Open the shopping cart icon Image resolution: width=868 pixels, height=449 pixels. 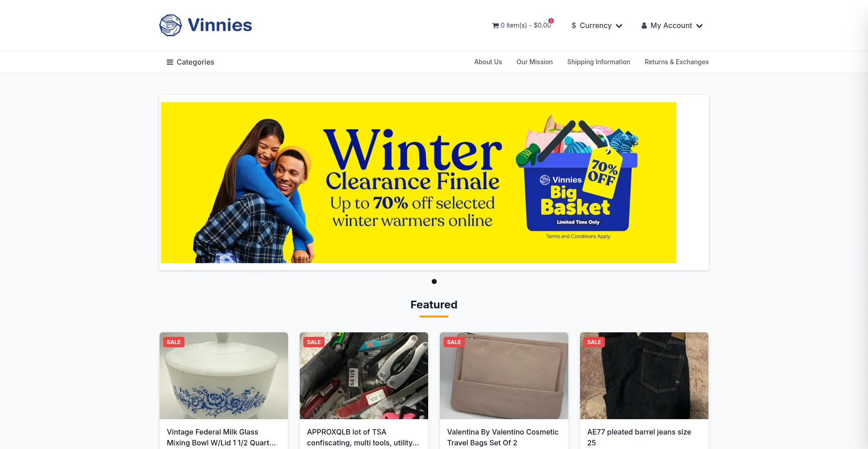495,26
